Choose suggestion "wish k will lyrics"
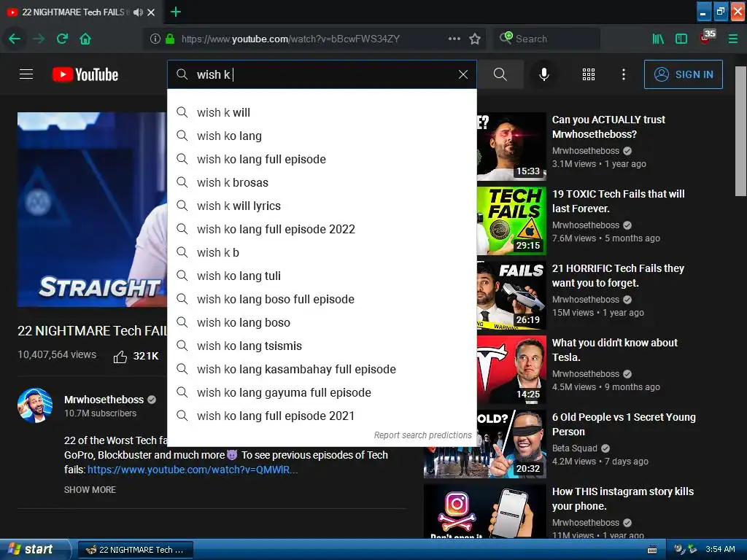This screenshot has width=747, height=560. tap(322, 206)
